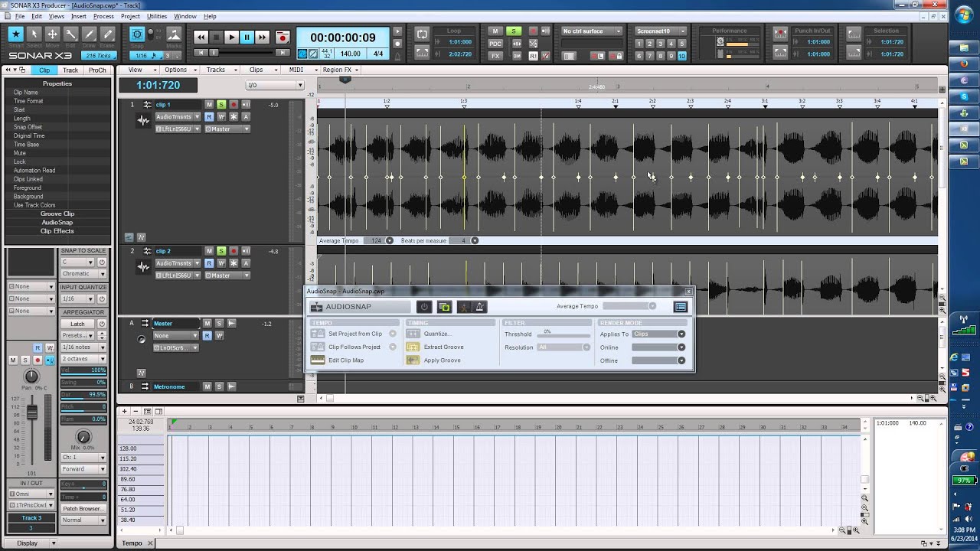Close the Tempo view tab
The height and width of the screenshot is (551, 980).
(x=151, y=543)
